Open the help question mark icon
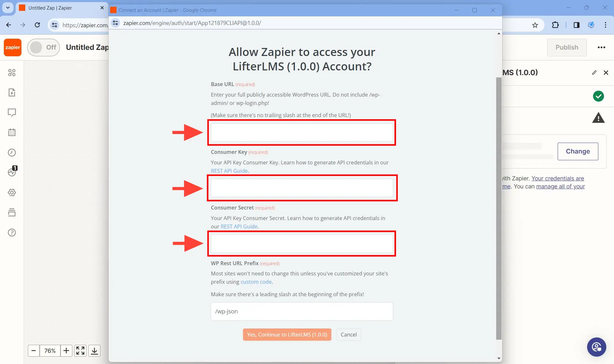Viewport: 614px width, 364px height. 12,233
